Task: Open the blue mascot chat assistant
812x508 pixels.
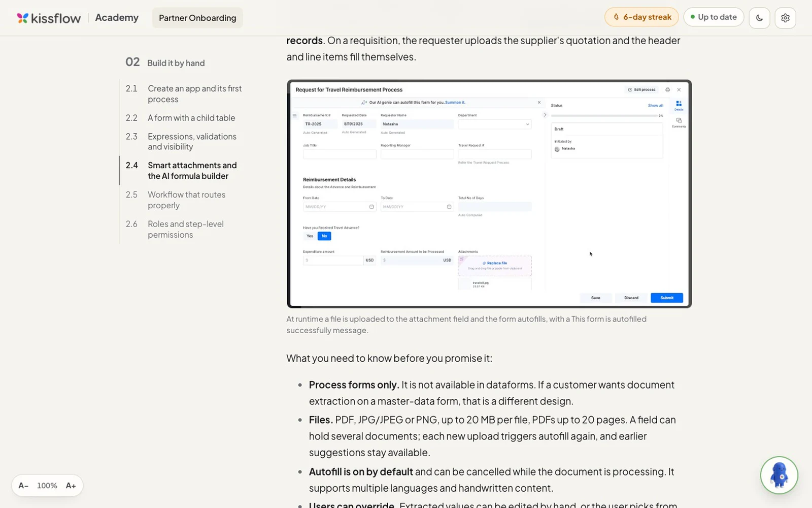Action: 779,475
